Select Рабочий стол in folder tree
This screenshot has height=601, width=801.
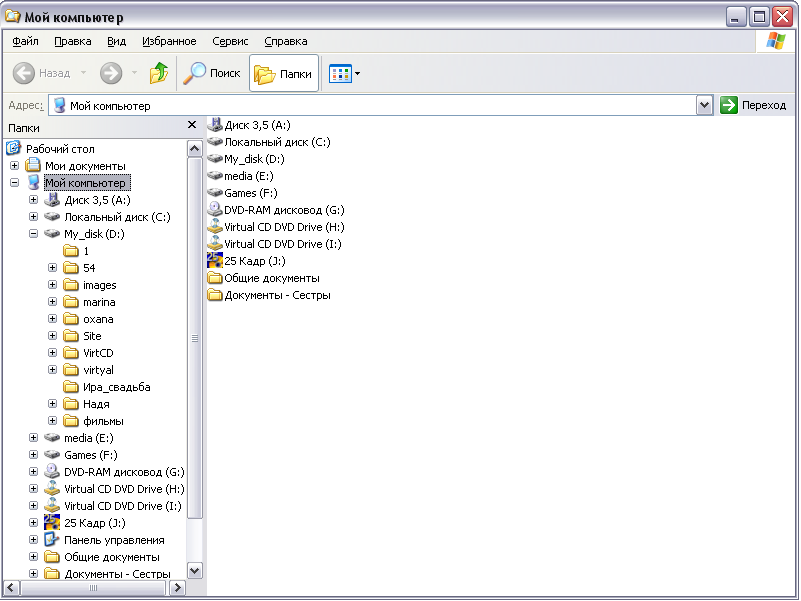(x=60, y=149)
